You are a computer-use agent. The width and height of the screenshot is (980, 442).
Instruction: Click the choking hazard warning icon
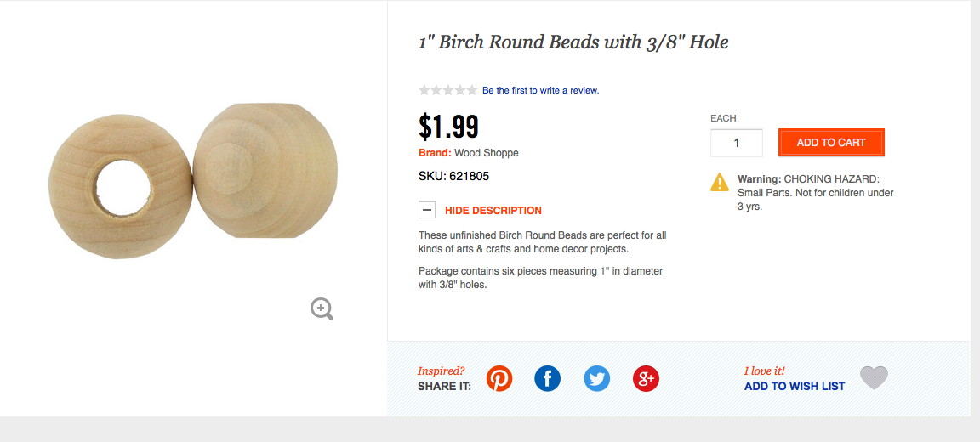[720, 181]
